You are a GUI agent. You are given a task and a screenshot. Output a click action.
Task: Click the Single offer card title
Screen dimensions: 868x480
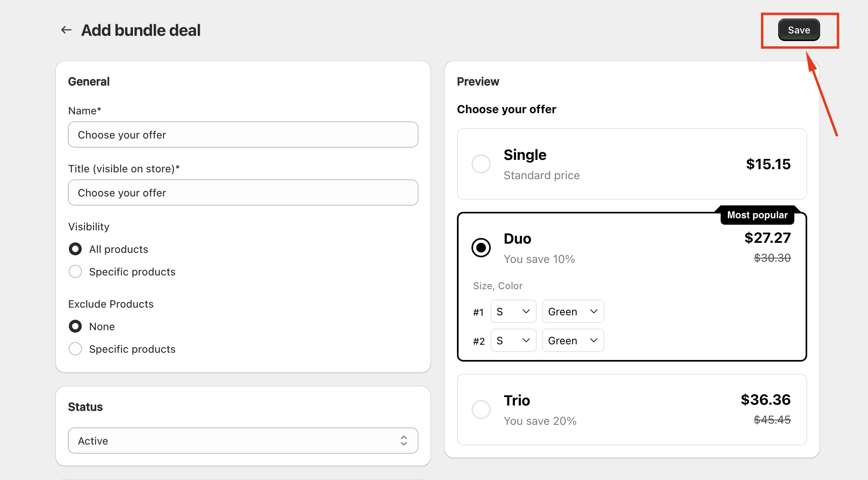[525, 155]
